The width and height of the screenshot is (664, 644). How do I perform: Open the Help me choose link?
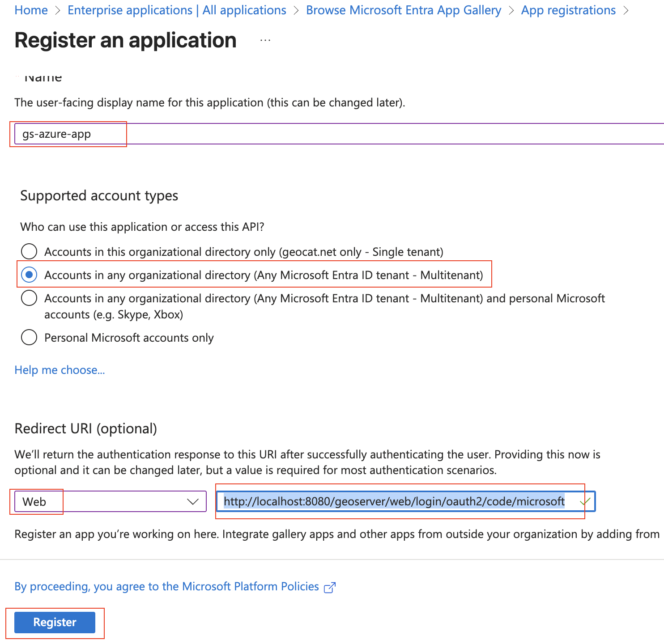pos(60,370)
